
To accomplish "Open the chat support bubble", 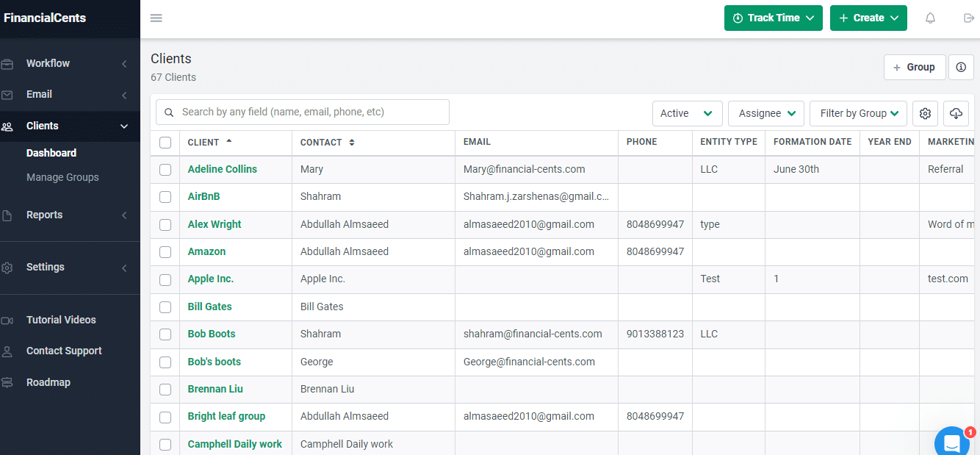I will (x=952, y=443).
